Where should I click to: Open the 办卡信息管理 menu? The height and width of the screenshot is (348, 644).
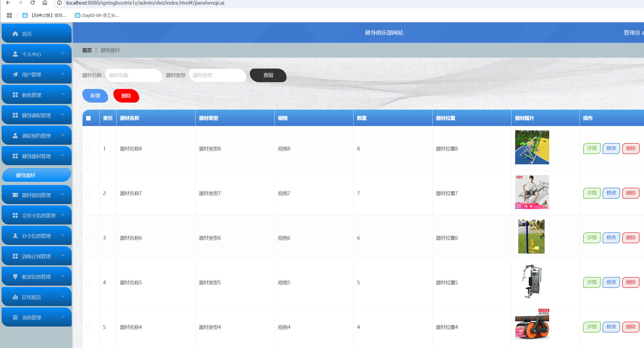point(37,235)
